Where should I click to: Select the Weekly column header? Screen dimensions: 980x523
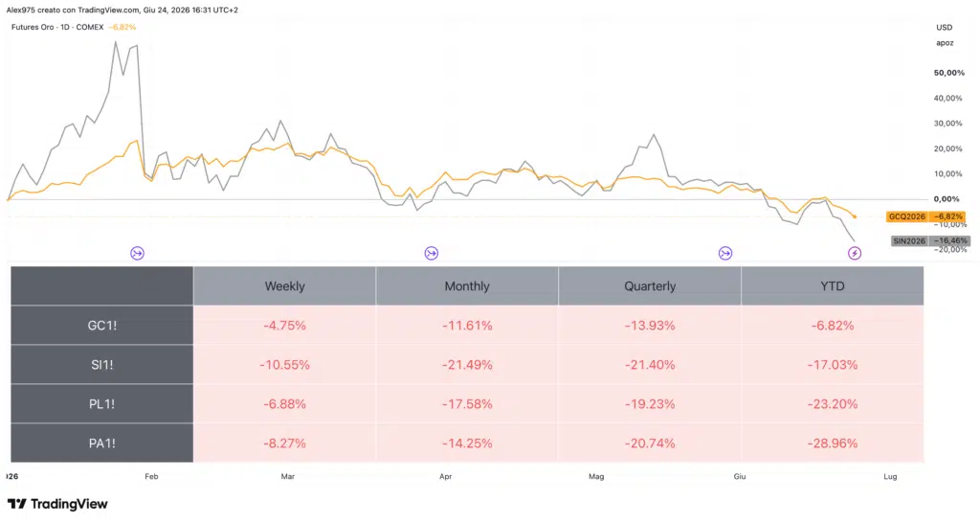tap(284, 285)
